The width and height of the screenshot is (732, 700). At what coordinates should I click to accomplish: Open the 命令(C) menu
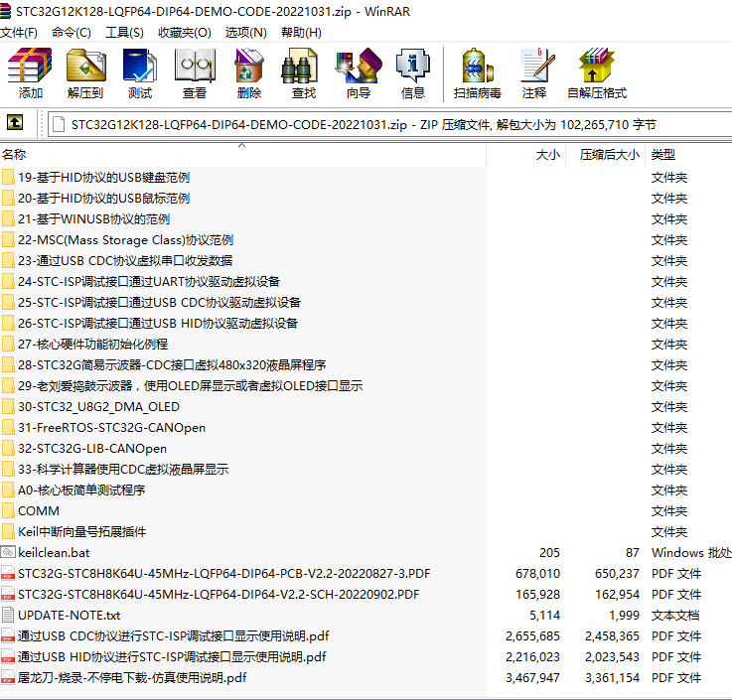tap(72, 33)
